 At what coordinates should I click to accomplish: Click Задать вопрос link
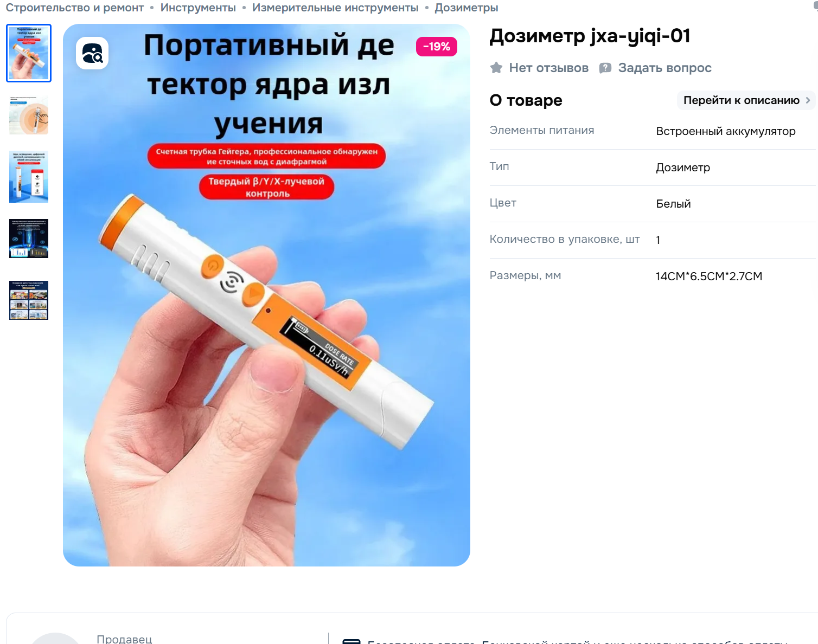click(x=664, y=68)
